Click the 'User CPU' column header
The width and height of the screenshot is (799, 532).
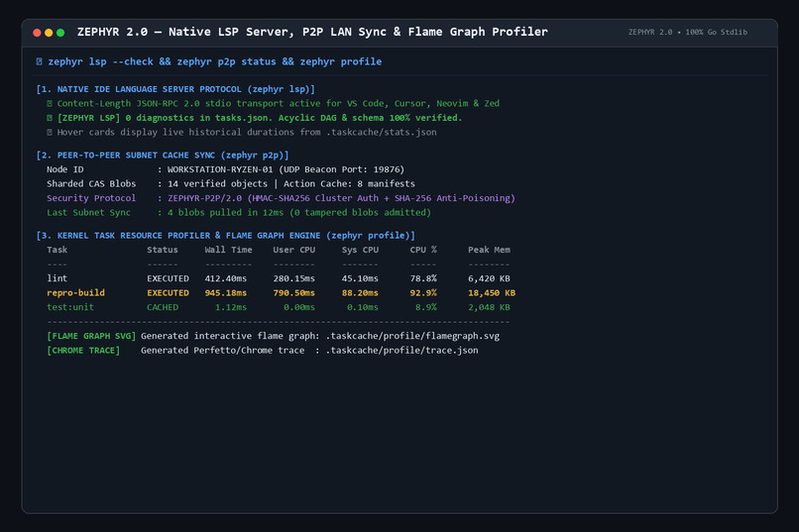pyautogui.click(x=294, y=250)
